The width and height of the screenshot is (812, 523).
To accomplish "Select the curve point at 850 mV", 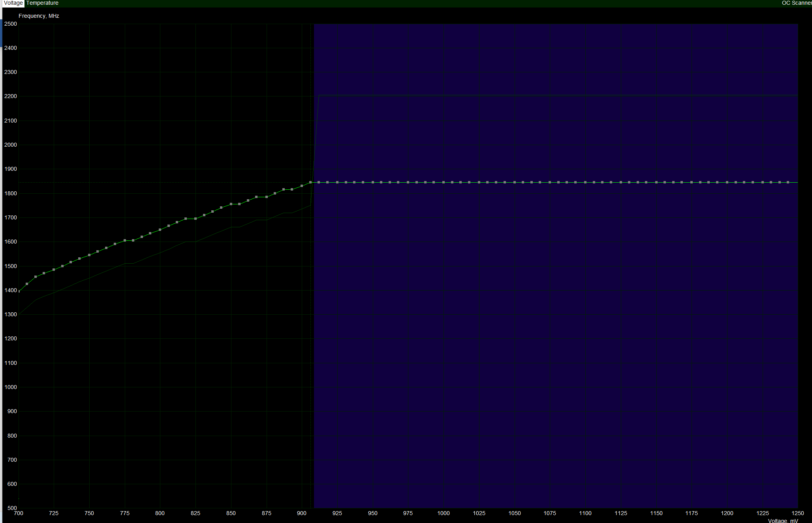I will [x=231, y=204].
